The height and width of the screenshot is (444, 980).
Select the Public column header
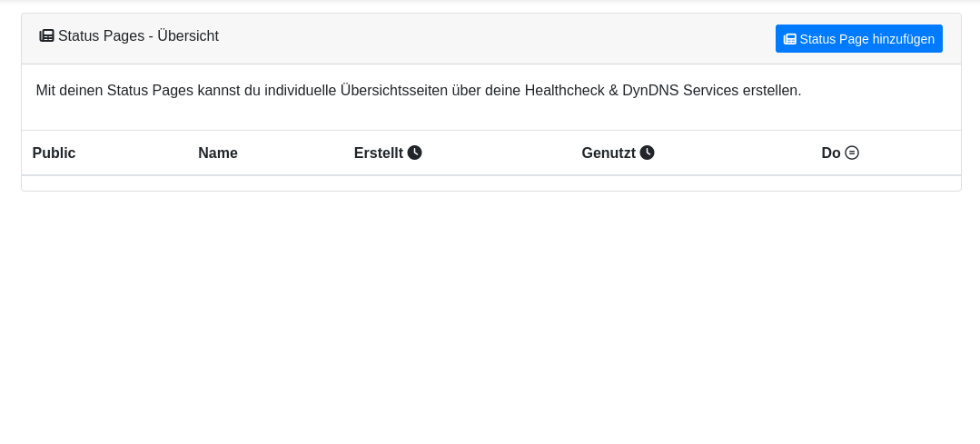pyautogui.click(x=54, y=153)
